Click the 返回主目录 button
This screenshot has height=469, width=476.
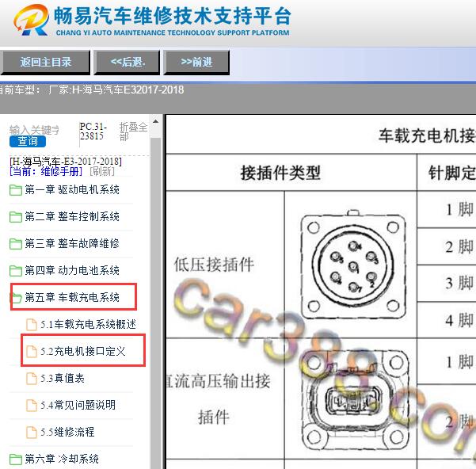point(45,63)
